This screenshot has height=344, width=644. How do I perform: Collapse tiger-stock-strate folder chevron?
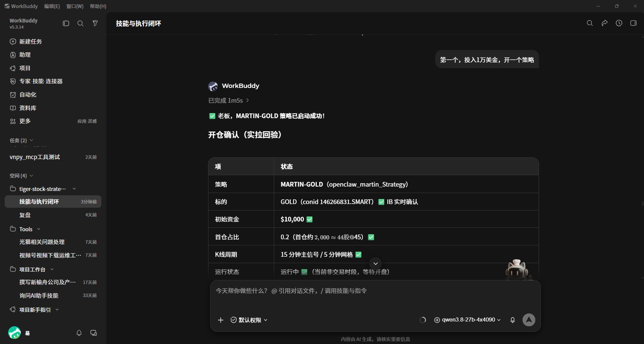click(74, 189)
